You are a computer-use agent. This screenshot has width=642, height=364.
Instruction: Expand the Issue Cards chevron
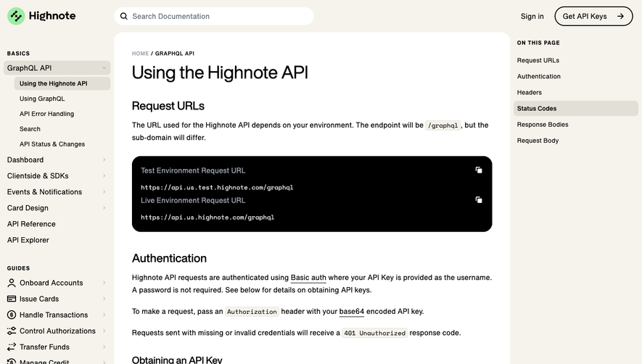tap(104, 299)
